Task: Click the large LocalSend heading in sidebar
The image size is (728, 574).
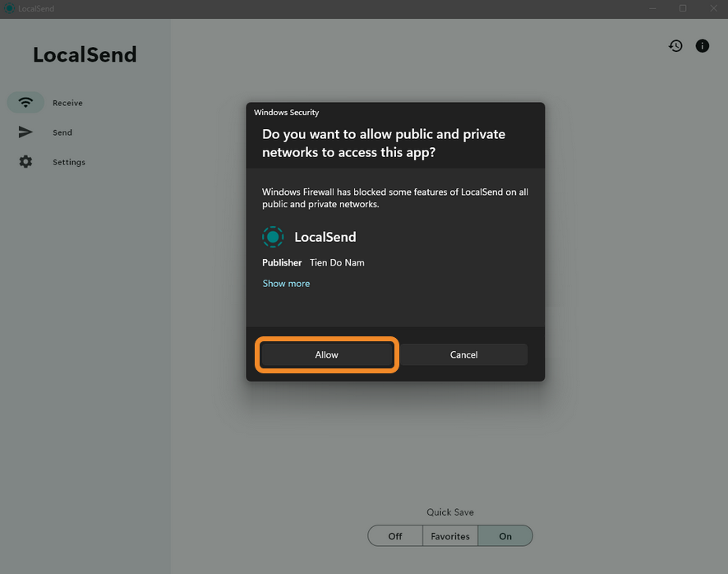Action: coord(85,55)
